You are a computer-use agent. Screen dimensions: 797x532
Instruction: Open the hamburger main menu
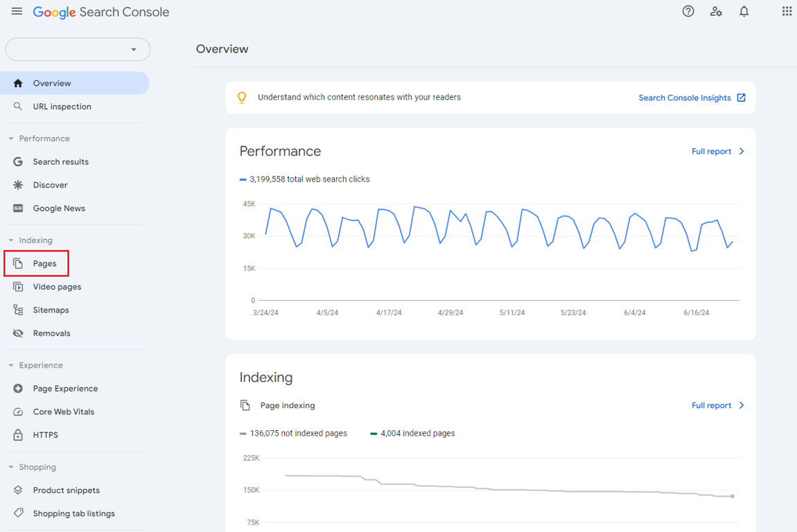pos(17,11)
